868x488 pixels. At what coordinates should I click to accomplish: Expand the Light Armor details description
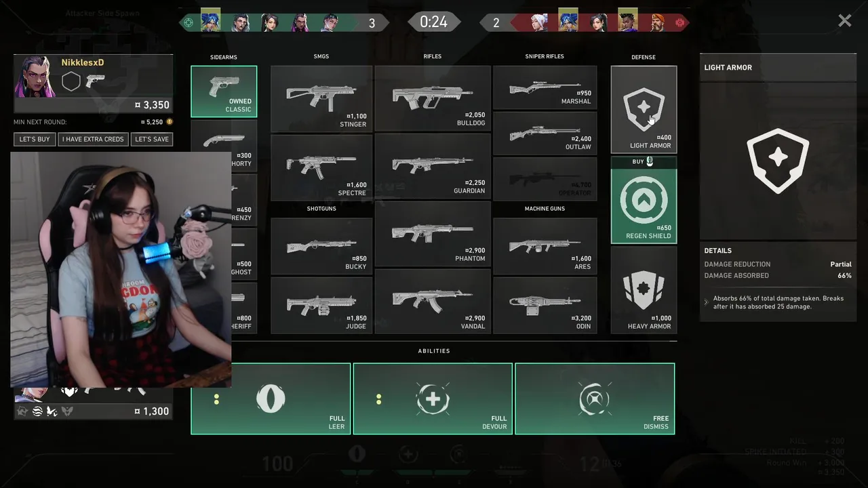[706, 302]
